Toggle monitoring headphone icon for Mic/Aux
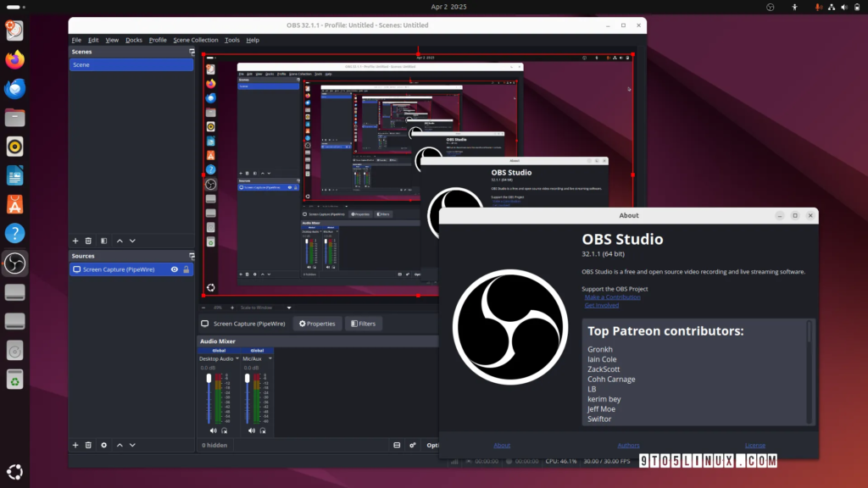This screenshot has height=488, width=868. [x=263, y=430]
